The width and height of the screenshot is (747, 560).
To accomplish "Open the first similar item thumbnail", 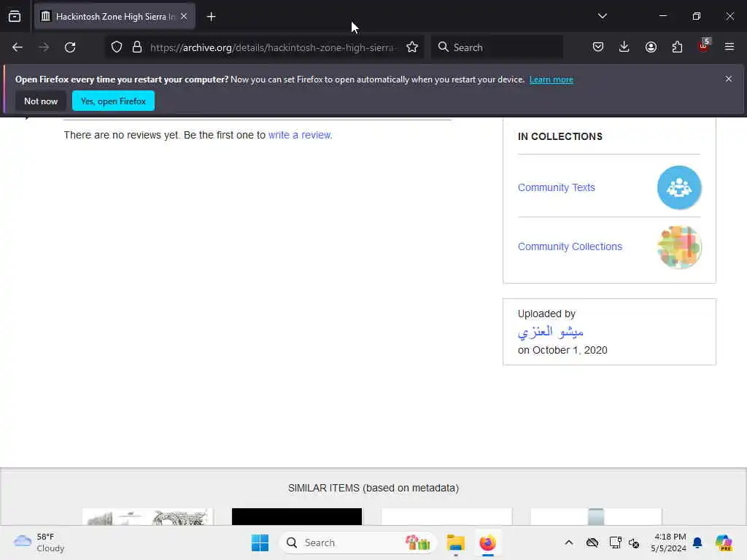I will (x=147, y=517).
